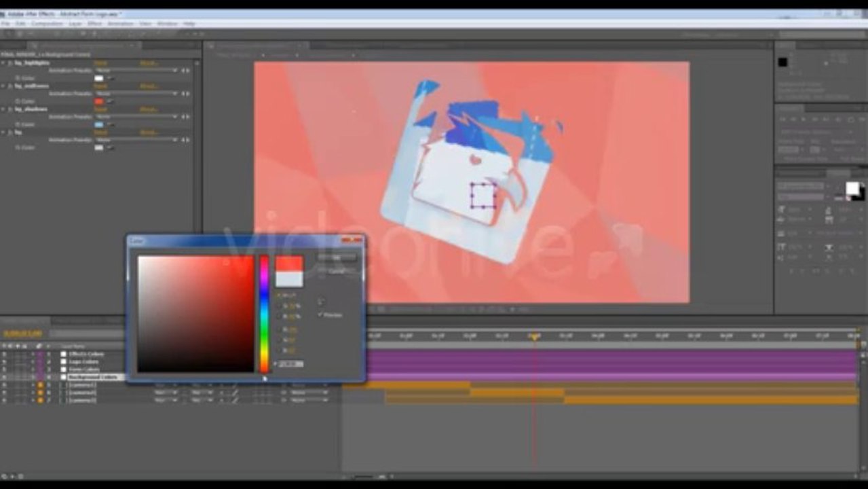Go to next bg_shadows animation preset

click(x=189, y=117)
